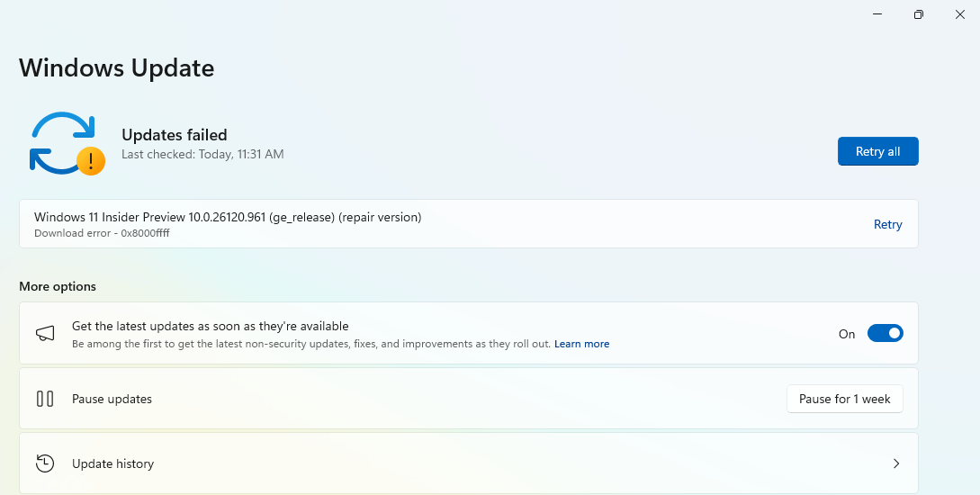Open the Learn more link
The height and width of the screenshot is (495, 980).
point(581,344)
